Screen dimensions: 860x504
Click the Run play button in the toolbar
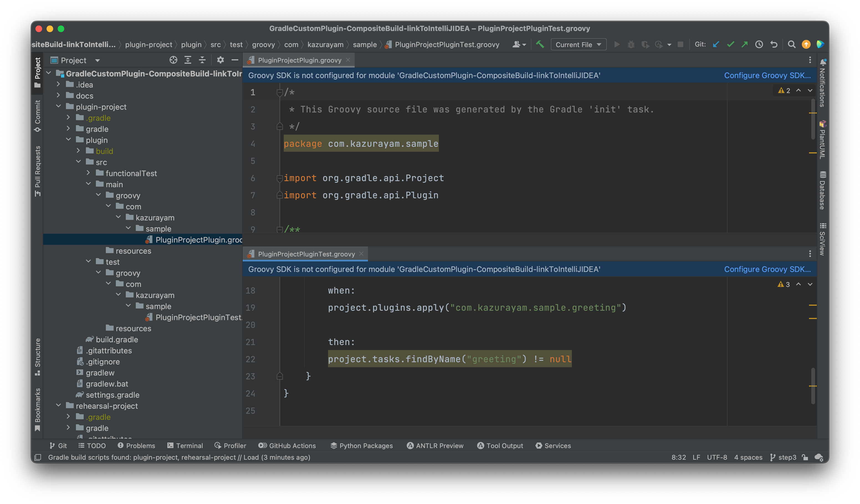pyautogui.click(x=617, y=44)
